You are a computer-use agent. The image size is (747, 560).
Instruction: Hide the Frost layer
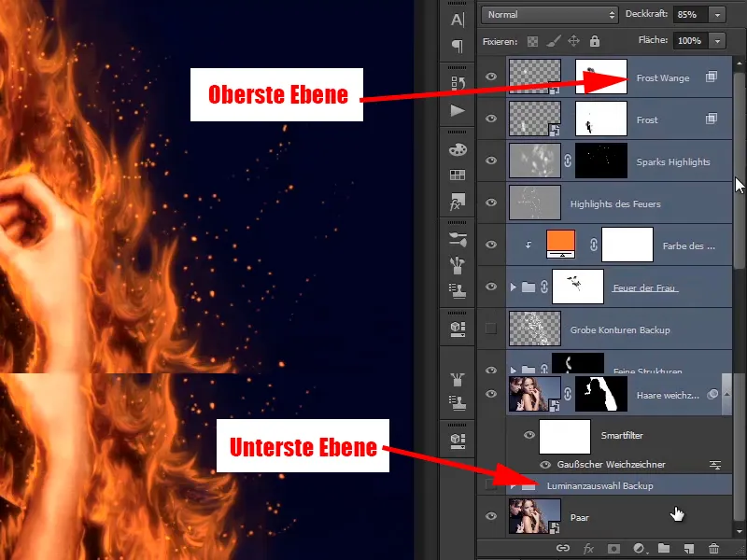pos(491,119)
